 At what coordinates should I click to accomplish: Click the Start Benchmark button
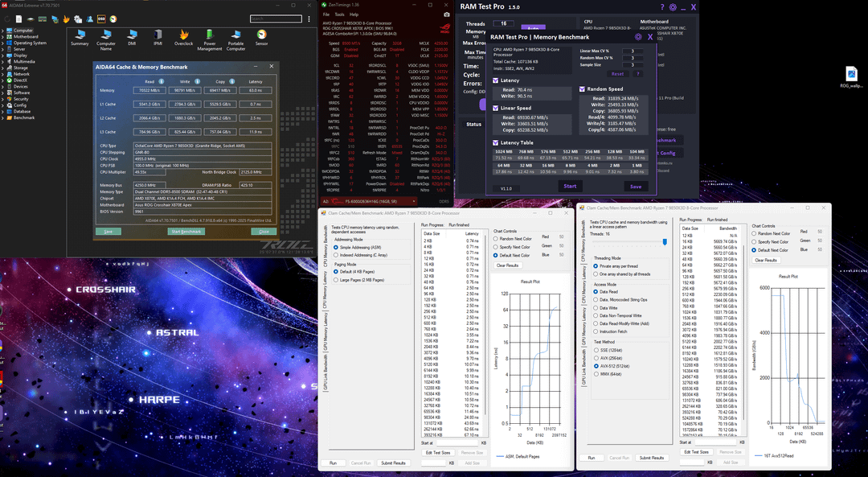tap(186, 232)
